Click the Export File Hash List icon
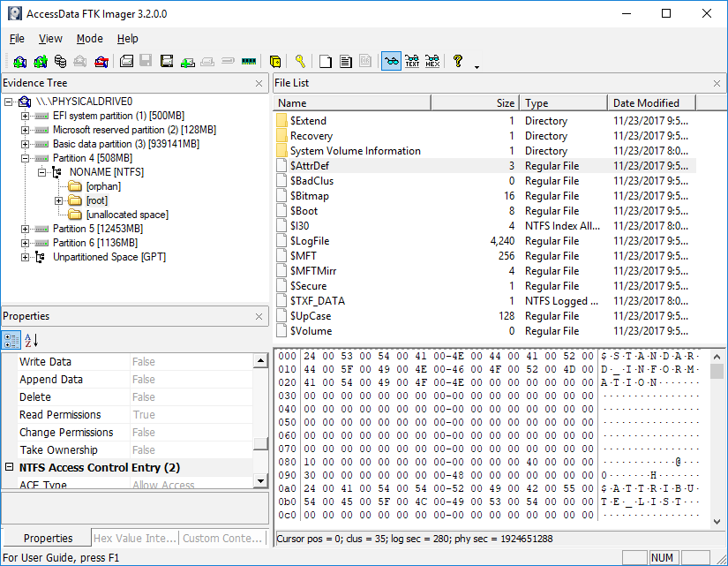 click(345, 61)
